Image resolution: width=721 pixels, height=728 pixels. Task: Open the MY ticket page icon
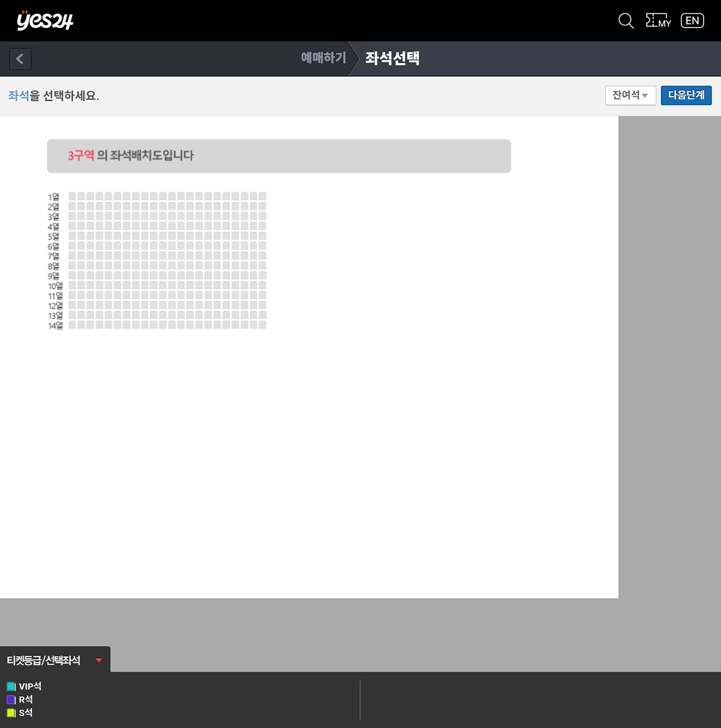click(x=659, y=21)
